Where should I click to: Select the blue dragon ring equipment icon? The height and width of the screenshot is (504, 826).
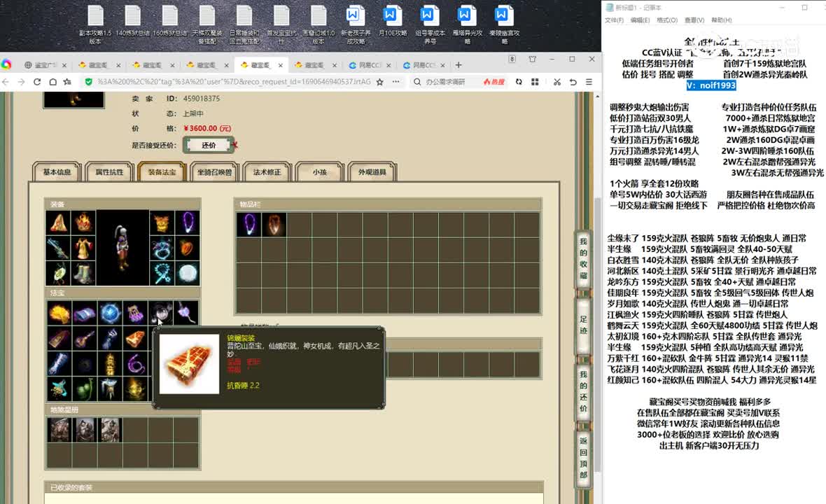(162, 248)
